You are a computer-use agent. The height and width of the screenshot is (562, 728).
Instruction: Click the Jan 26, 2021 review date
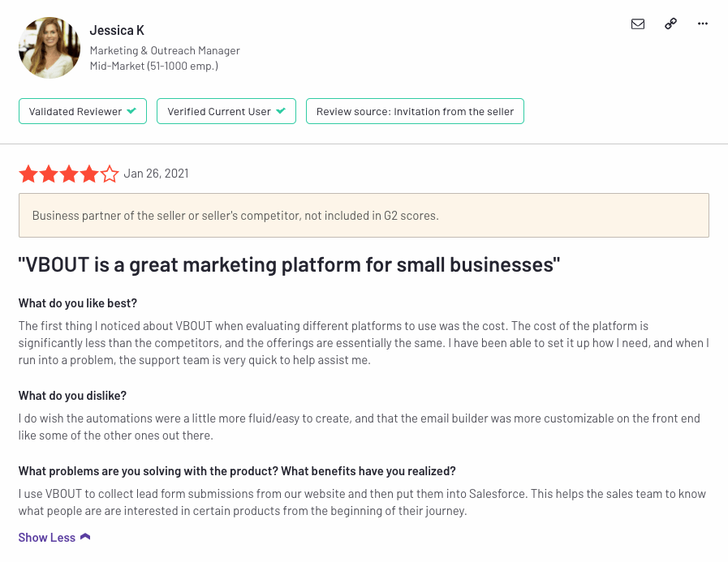point(156,174)
